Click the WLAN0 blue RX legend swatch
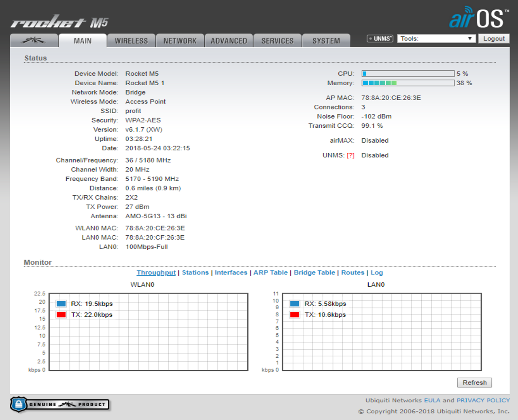 (61, 304)
